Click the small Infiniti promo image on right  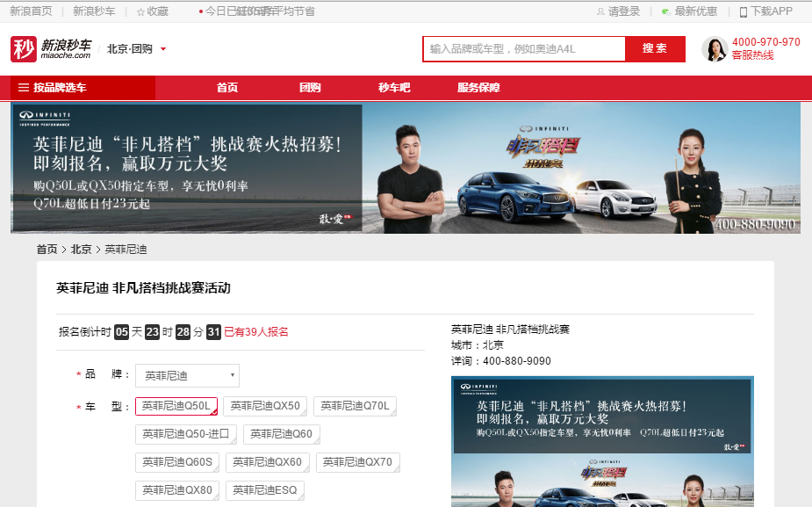click(x=602, y=442)
